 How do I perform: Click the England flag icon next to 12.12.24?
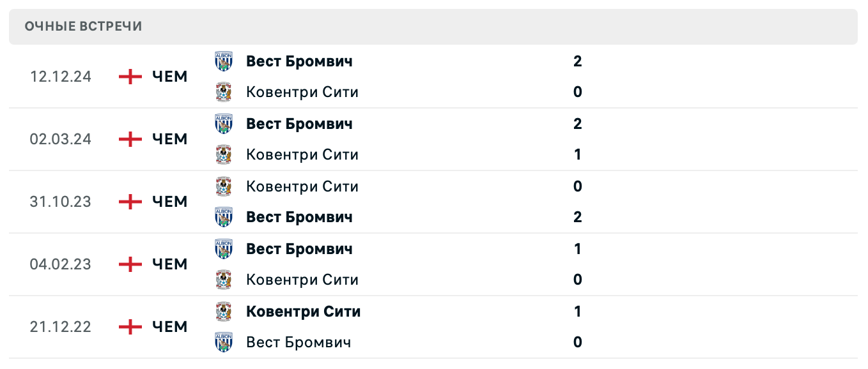pos(129,76)
